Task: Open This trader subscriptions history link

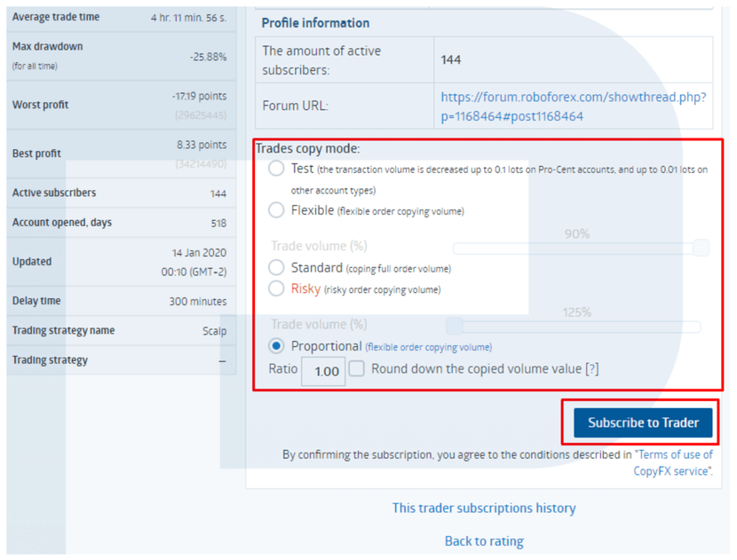Action: (484, 508)
